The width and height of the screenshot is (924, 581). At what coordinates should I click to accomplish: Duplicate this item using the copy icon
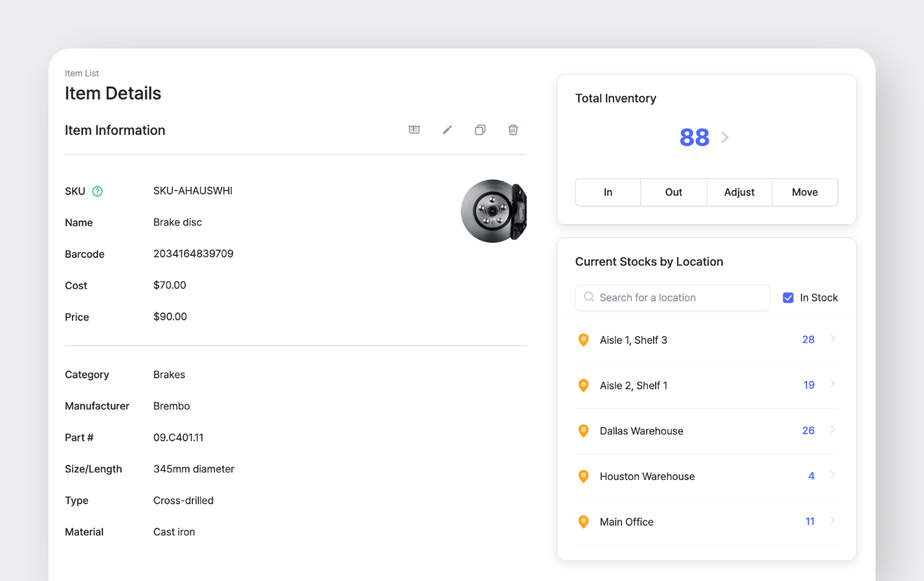(480, 129)
